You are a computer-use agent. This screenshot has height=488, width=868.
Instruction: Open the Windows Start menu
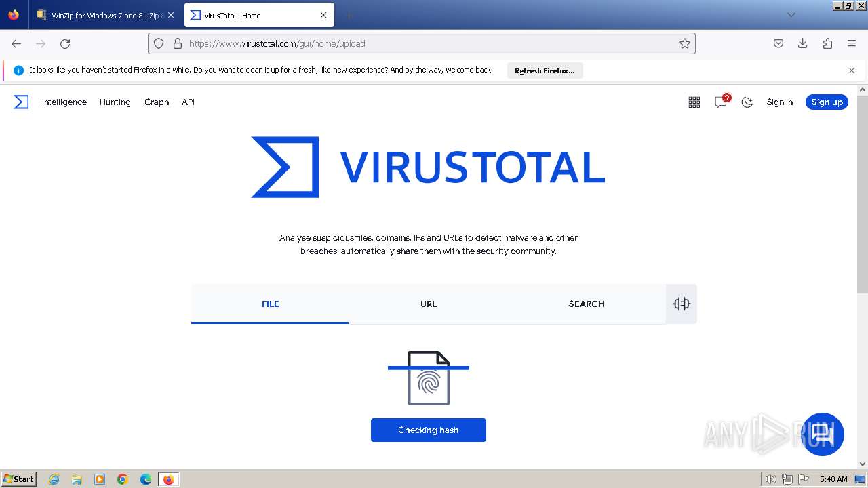(x=19, y=479)
